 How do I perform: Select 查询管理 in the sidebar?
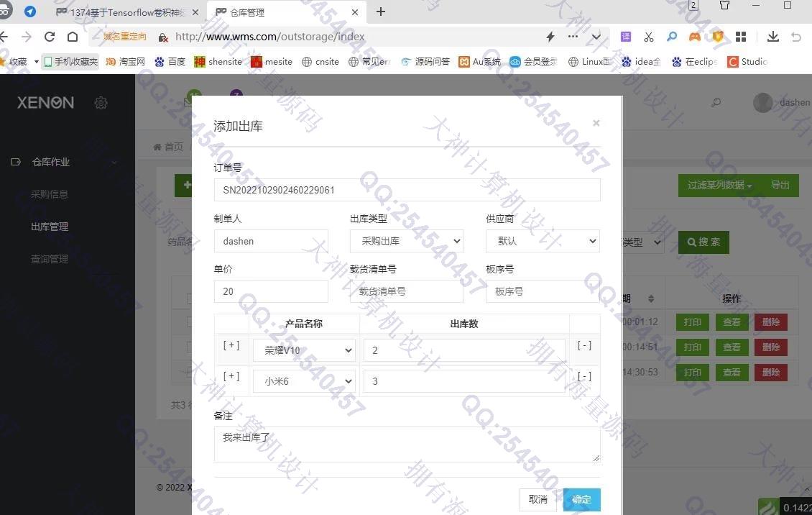[x=49, y=259]
